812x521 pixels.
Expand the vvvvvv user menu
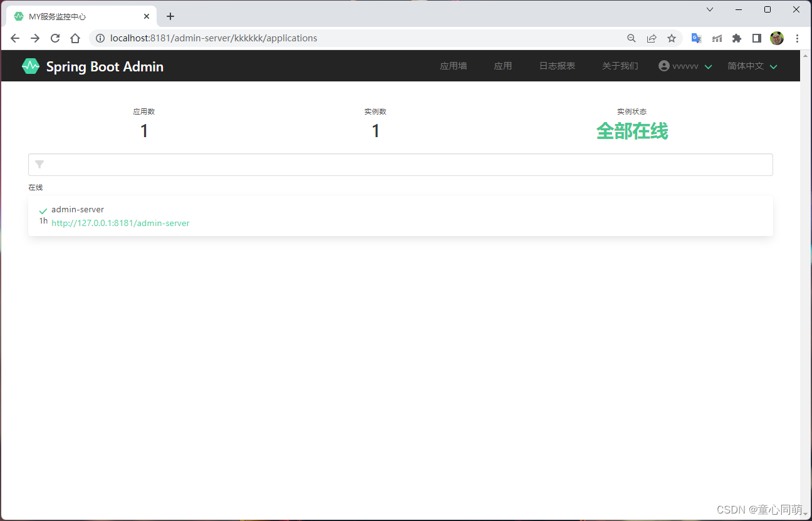click(x=708, y=66)
